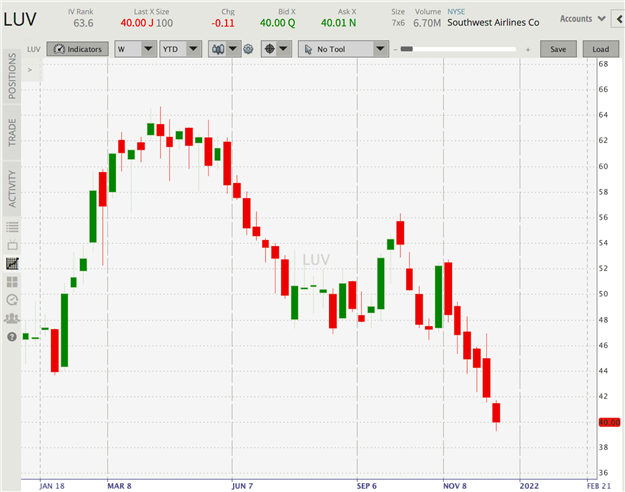Click the Ask 40.01 N quote
Image resolution: width=625 pixels, height=492 pixels.
[x=338, y=23]
